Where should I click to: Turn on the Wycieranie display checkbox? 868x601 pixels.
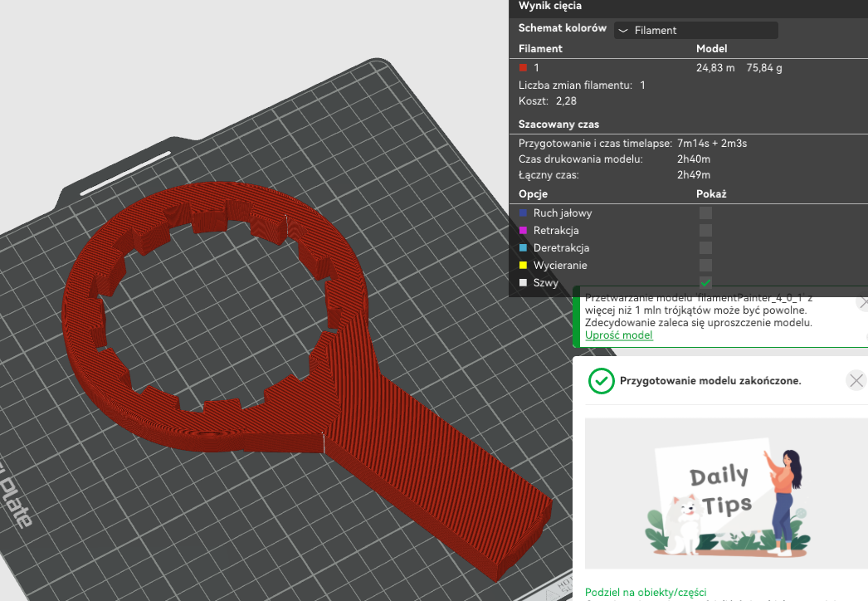[705, 265]
